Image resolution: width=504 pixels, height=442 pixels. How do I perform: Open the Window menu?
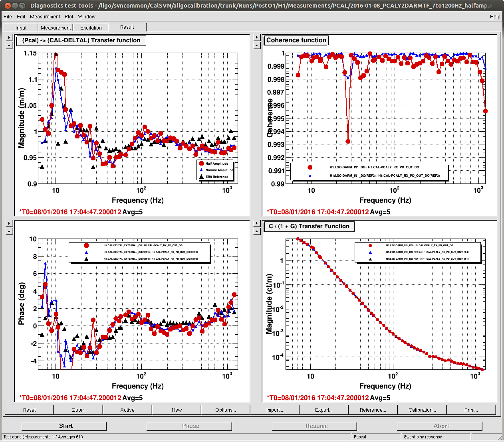(87, 17)
